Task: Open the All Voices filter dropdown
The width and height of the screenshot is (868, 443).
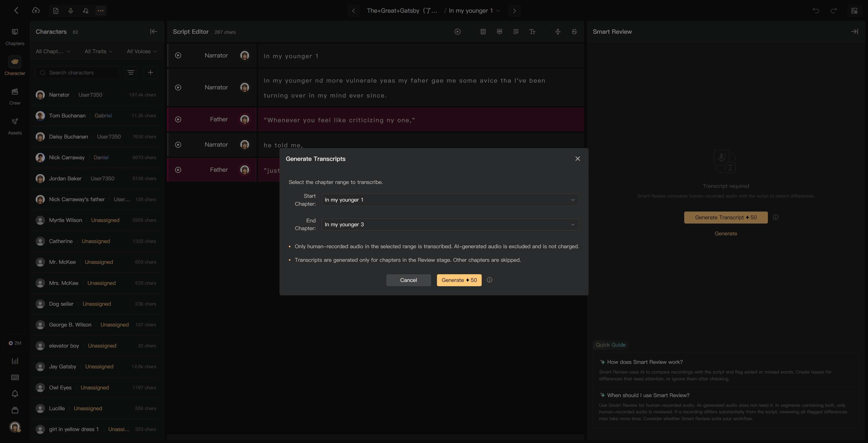Action: (x=142, y=51)
